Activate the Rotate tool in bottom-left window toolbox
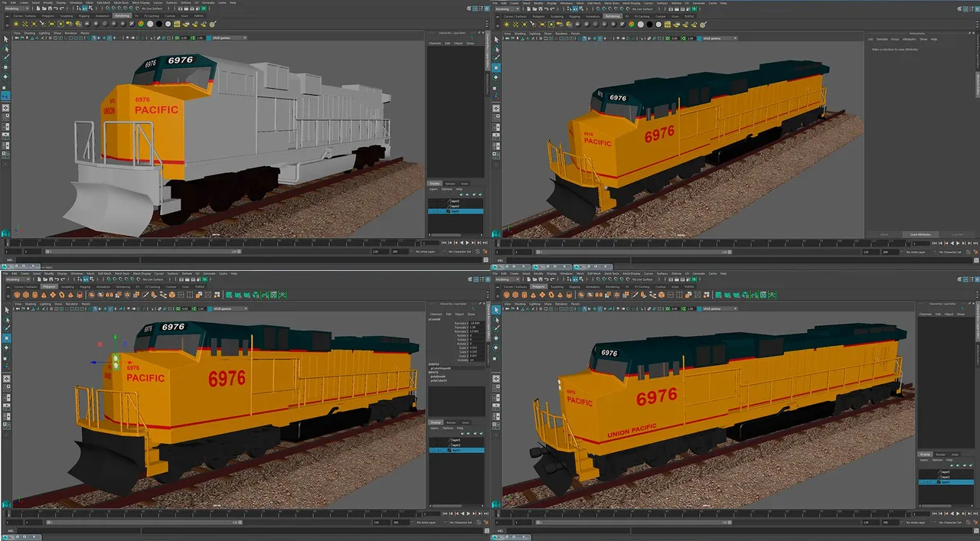The height and width of the screenshot is (541, 980). (x=6, y=347)
